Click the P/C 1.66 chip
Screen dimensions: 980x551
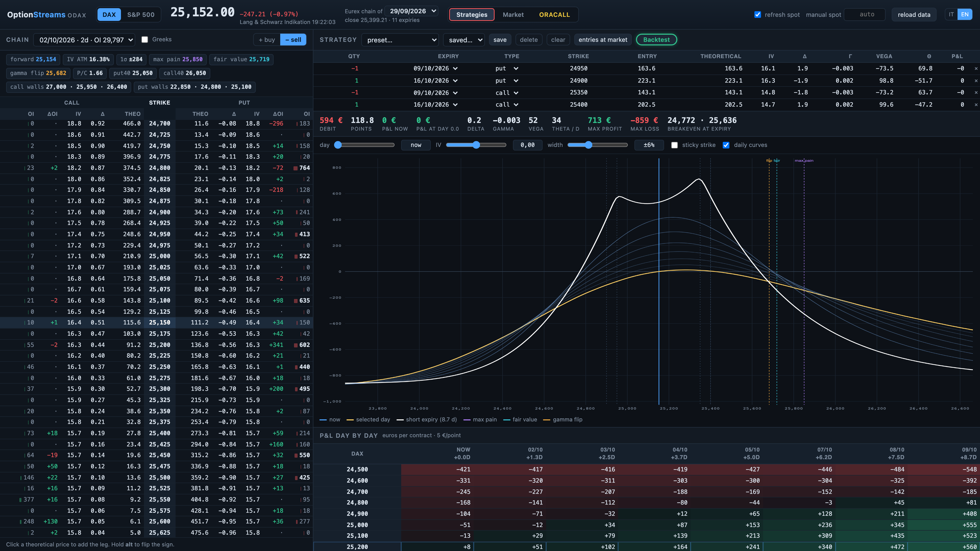pos(90,73)
